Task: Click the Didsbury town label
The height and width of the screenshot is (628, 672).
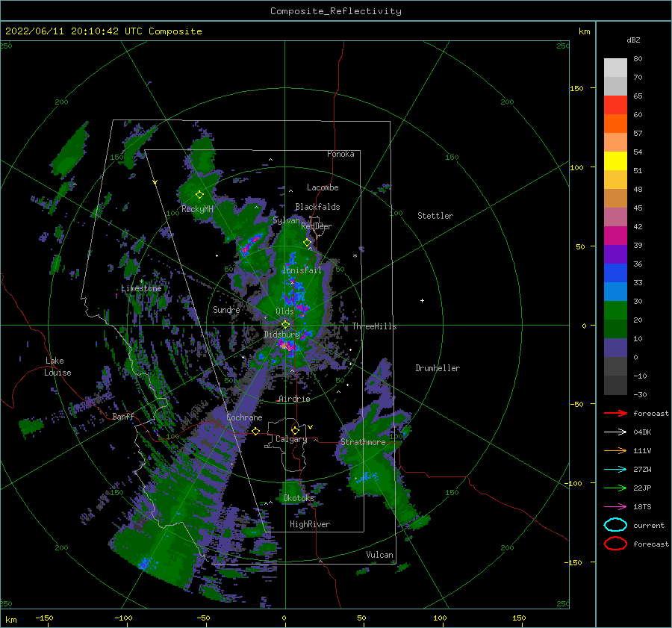Action: point(281,335)
